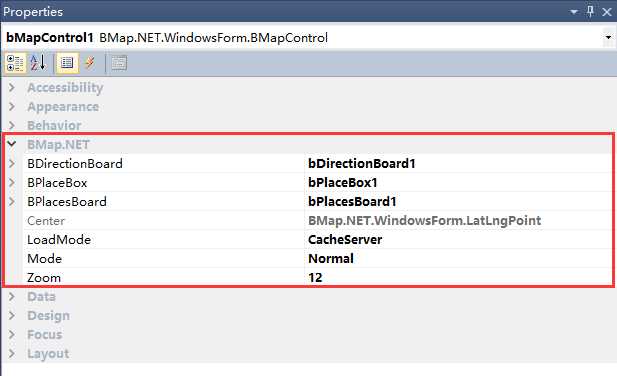This screenshot has height=376, width=617.
Task: Close the Properties panel
Action: pos(607,12)
